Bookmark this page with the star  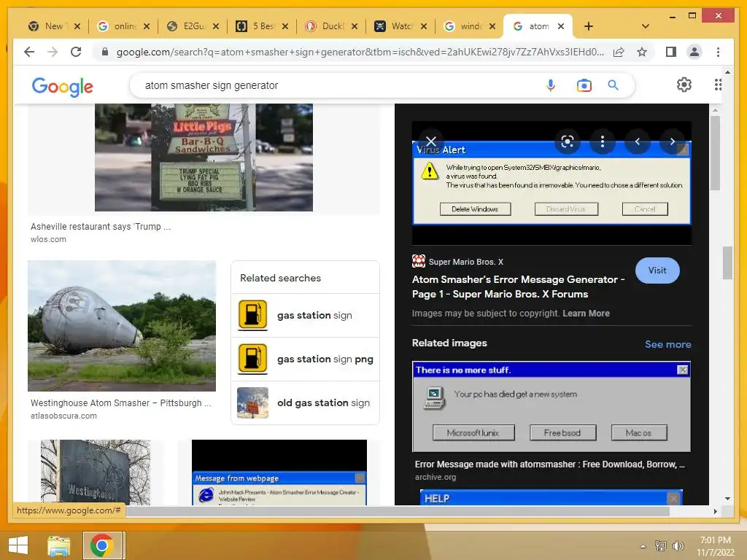[x=642, y=52]
